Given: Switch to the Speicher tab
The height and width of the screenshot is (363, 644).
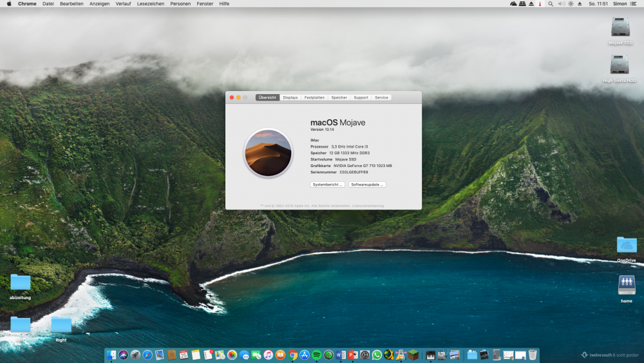Looking at the screenshot, I should click(339, 97).
